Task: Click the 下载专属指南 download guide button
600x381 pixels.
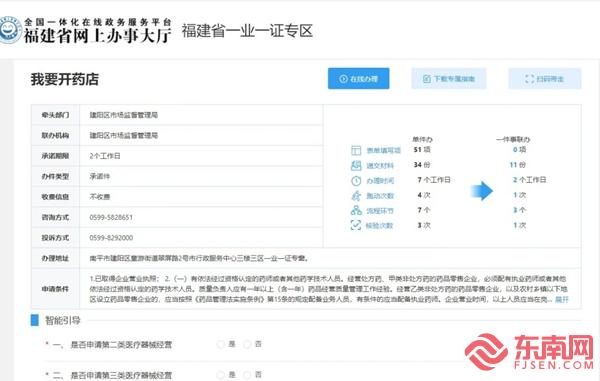Action: [449, 79]
